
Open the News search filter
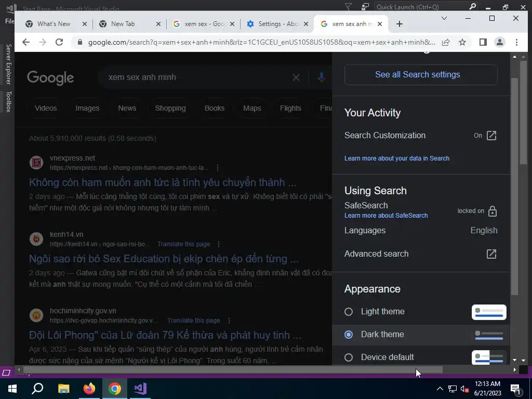click(x=127, y=108)
